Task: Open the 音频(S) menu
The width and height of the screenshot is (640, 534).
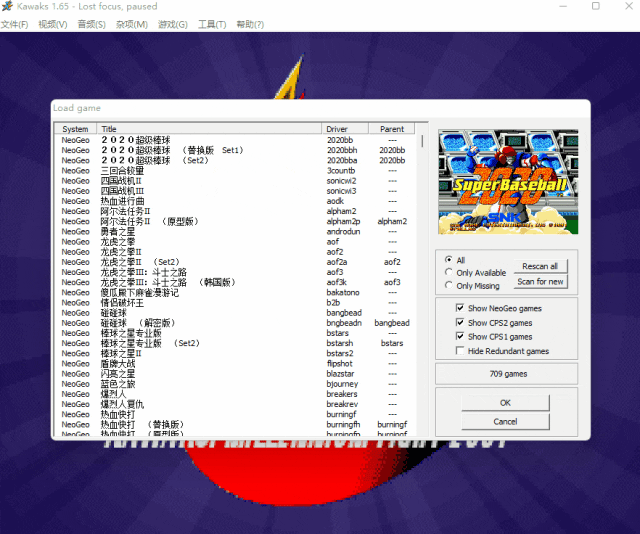Action: pos(91,24)
